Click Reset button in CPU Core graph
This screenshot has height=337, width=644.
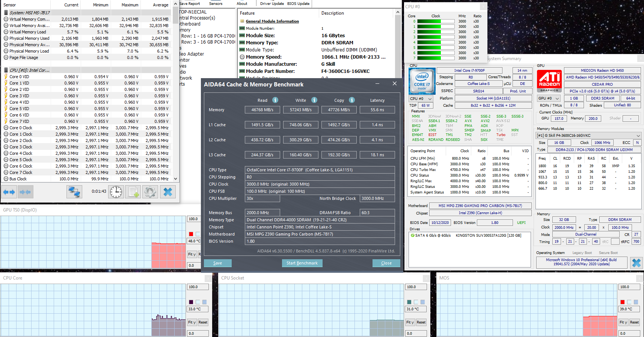[203, 322]
